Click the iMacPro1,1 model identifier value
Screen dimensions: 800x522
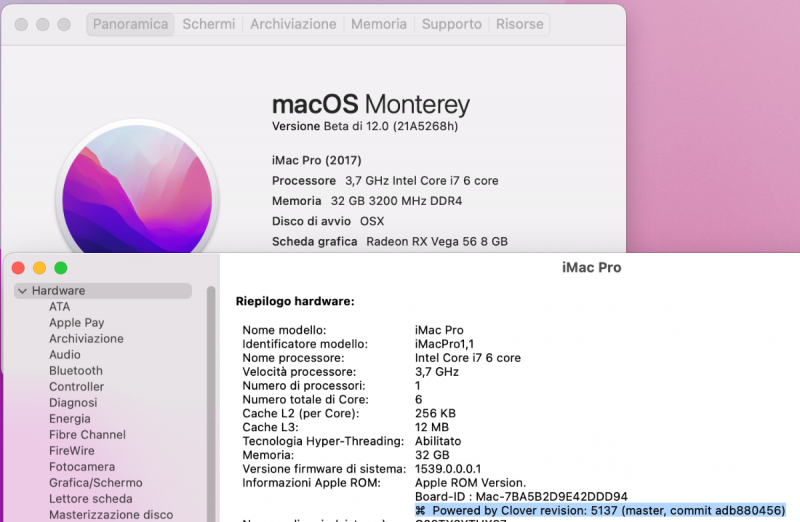pos(444,344)
